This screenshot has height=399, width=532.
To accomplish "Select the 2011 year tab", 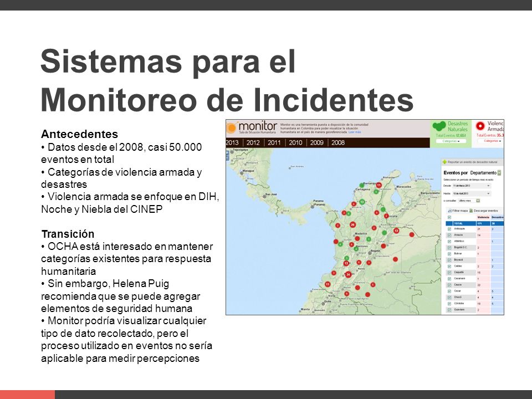I will coord(274,143).
